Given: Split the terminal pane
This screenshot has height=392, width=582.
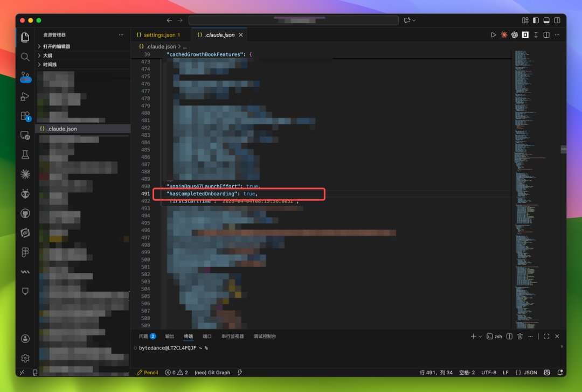Looking at the screenshot, I should click(509, 337).
